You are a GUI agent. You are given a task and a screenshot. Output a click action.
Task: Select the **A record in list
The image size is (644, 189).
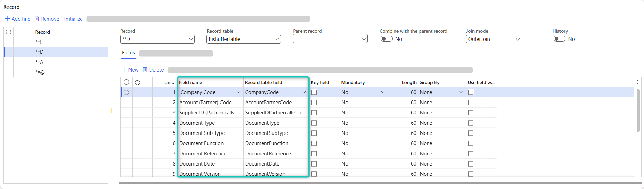click(40, 62)
